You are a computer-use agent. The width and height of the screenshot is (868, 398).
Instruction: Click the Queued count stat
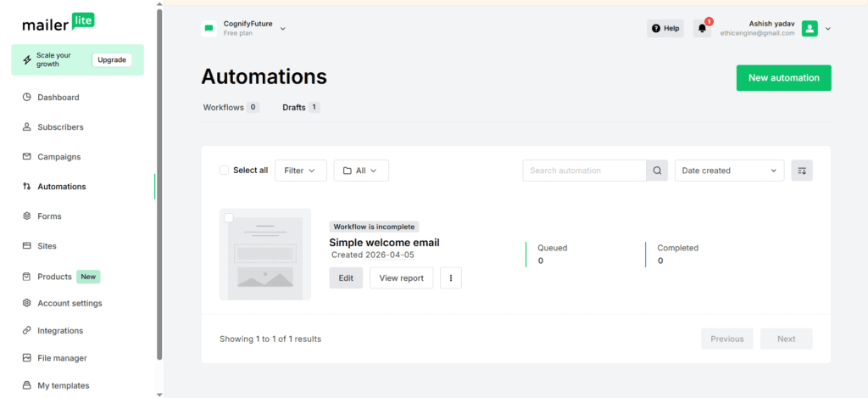553,255
